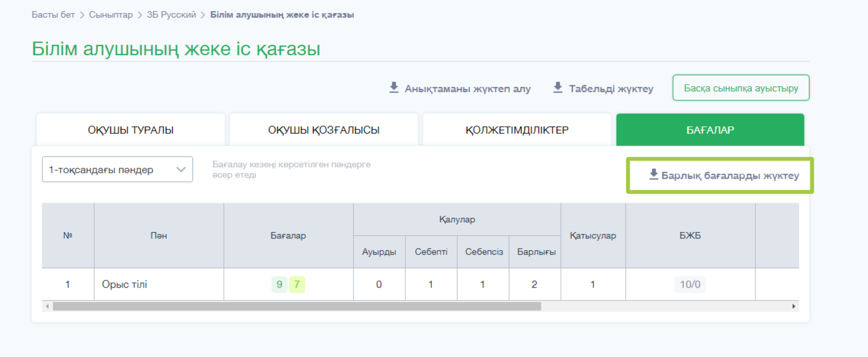
Task: Click the left scroll arrow of the table scrollbar
Action: pyautogui.click(x=46, y=306)
